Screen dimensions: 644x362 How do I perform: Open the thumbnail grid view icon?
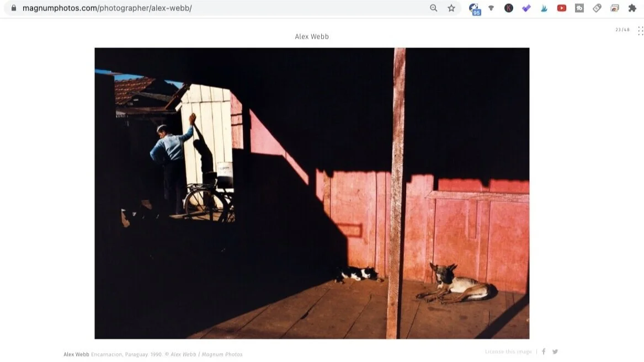click(x=640, y=31)
